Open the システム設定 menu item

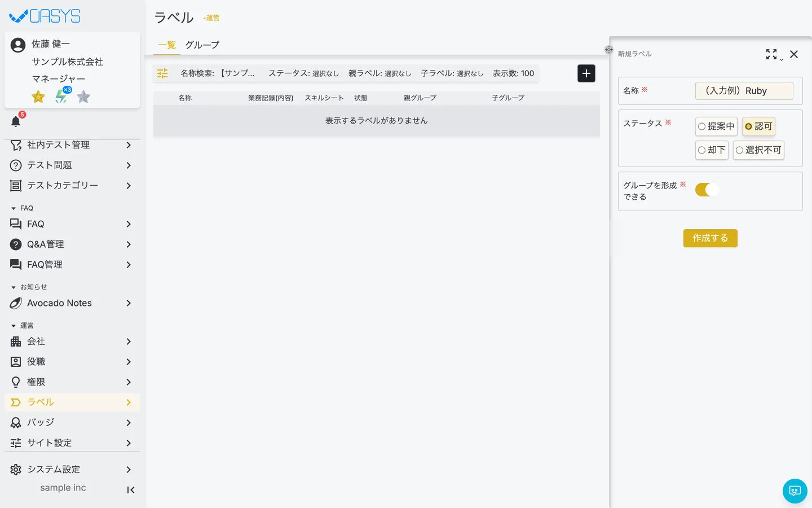[72, 470]
